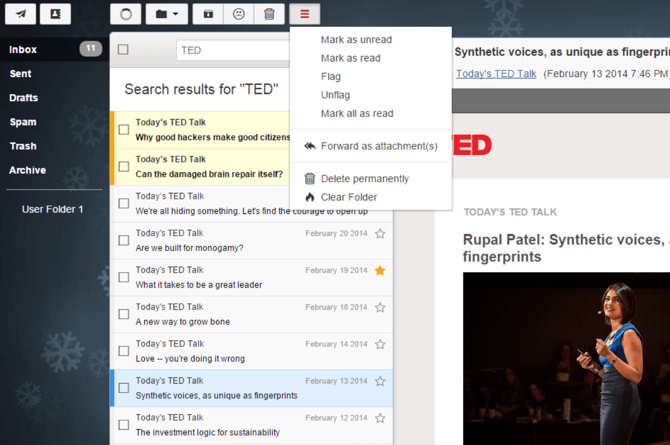Open 'Are we built for monogamy?' email
This screenshot has width=670, height=445.
click(189, 248)
